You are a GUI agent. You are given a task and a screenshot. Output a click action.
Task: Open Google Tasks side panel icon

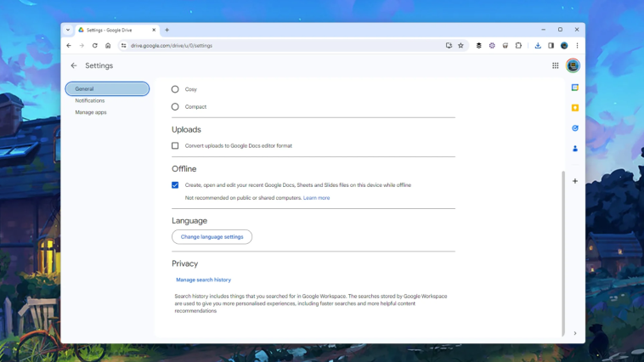pos(575,128)
